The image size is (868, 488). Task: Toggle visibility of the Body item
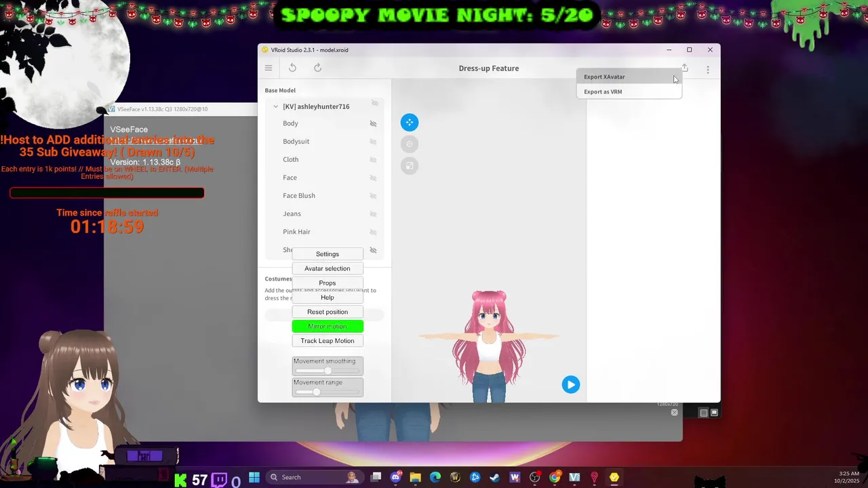373,123
